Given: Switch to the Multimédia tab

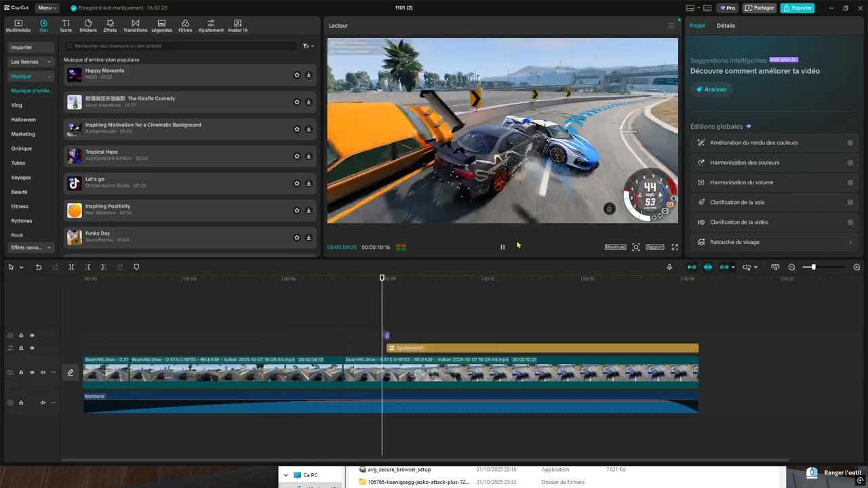Looking at the screenshot, I should coord(18,26).
